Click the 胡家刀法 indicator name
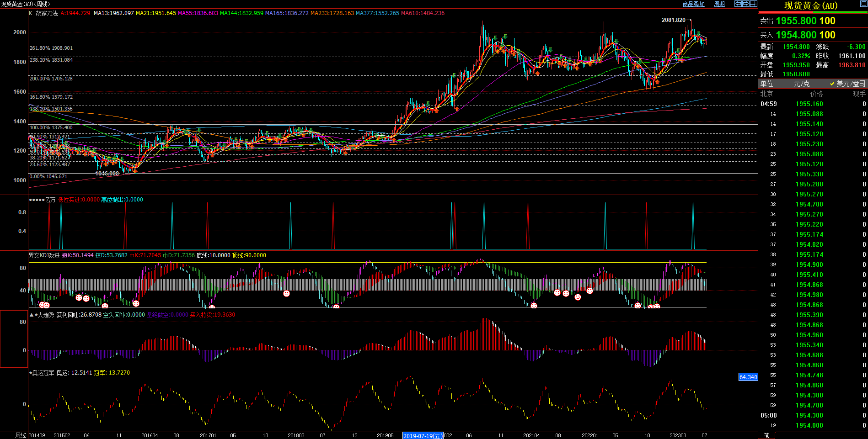This screenshot has width=868, height=439. click(47, 13)
